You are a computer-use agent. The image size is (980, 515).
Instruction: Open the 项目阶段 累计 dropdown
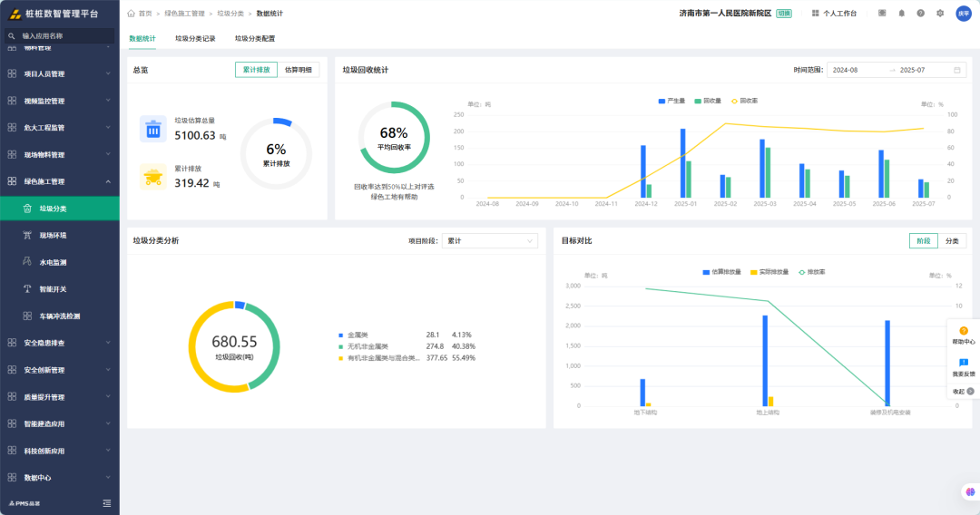click(x=490, y=241)
